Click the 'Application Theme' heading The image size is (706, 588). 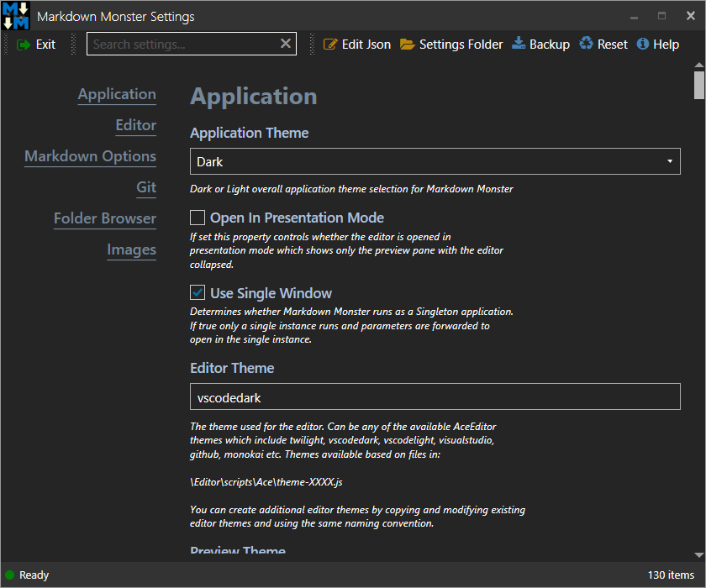249,134
